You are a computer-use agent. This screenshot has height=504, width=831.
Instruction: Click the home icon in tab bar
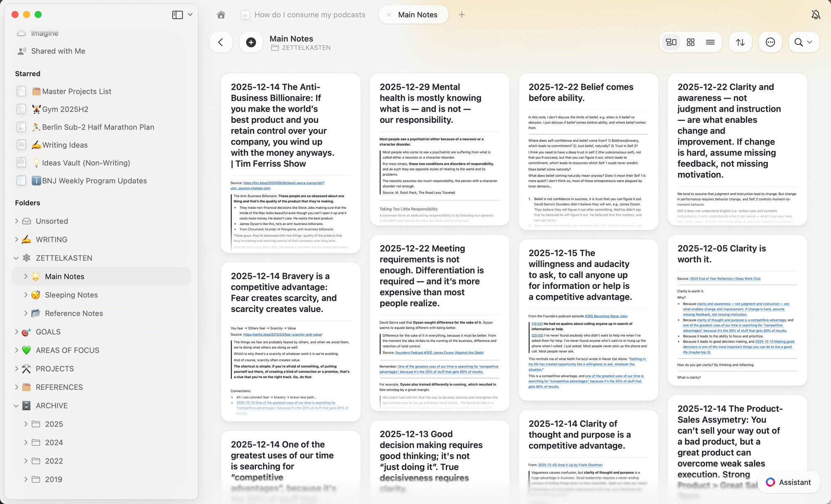[x=221, y=15]
